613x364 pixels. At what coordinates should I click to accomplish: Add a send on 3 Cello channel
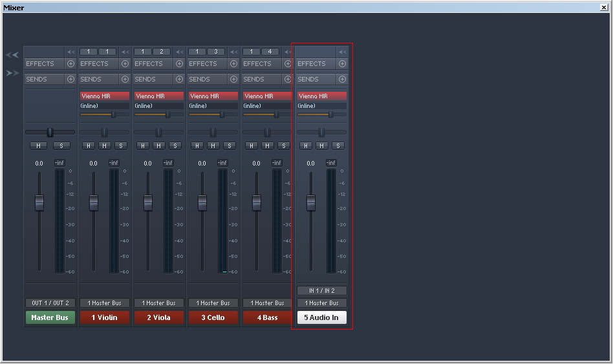point(234,80)
